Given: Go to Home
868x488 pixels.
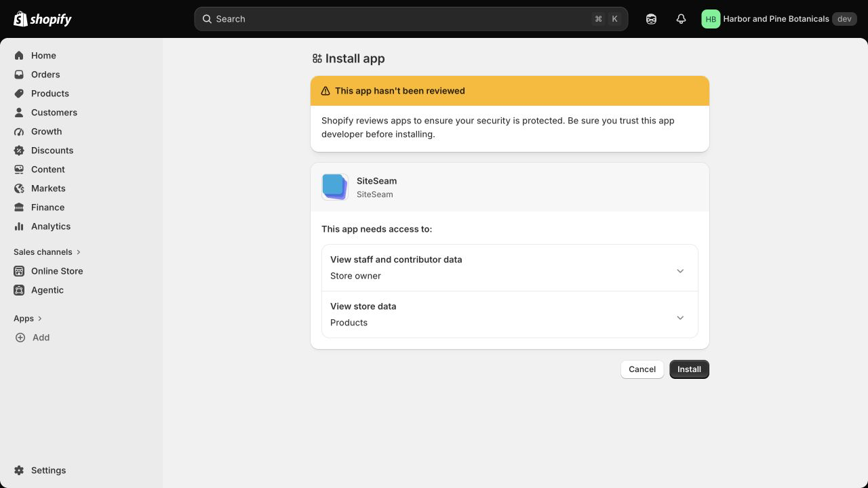Looking at the screenshot, I should (81, 56).
